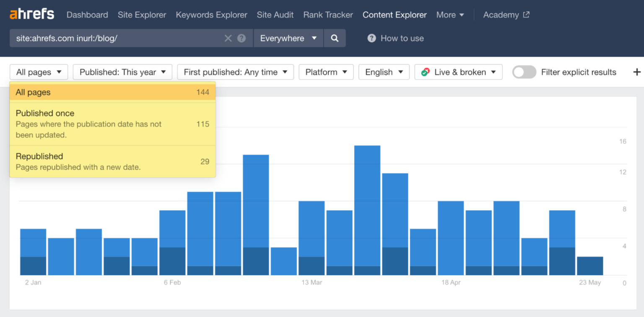Navigate to Site Explorer

(142, 15)
